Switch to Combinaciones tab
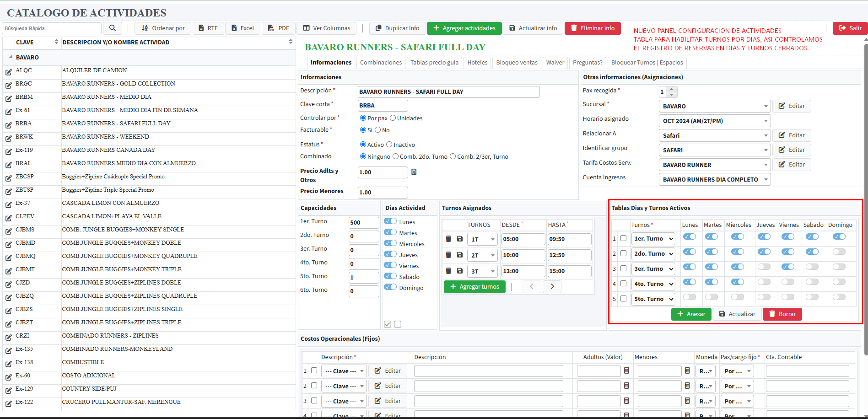Screen dimensions: 868x419 point(381,63)
